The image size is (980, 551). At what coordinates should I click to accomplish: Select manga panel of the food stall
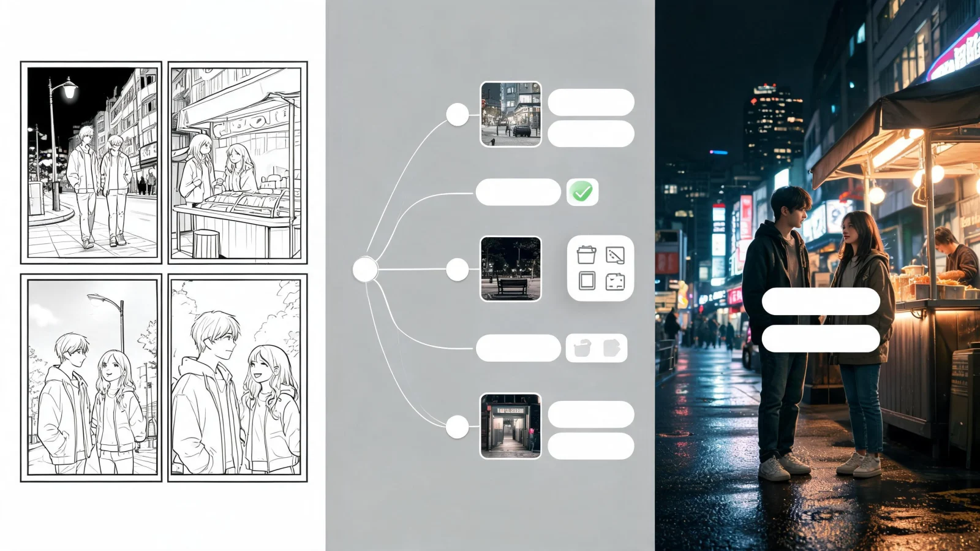tap(238, 162)
